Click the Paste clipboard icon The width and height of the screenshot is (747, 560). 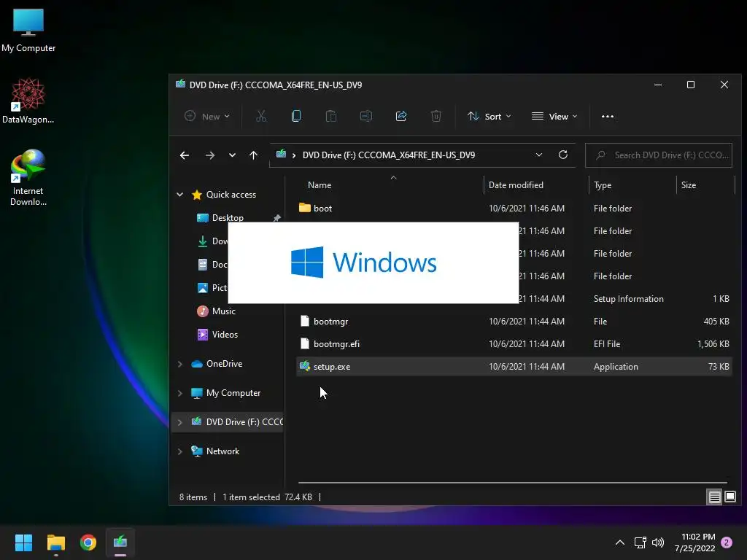point(331,116)
